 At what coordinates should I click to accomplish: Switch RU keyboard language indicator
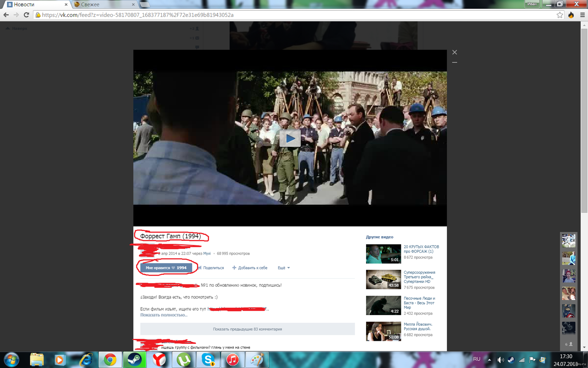tap(477, 359)
